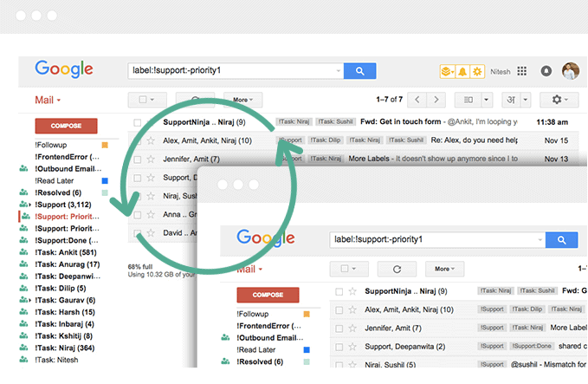This screenshot has width=588, height=384.
Task: Toggle the select-all checkbox in front window toolbar
Action: click(x=345, y=269)
